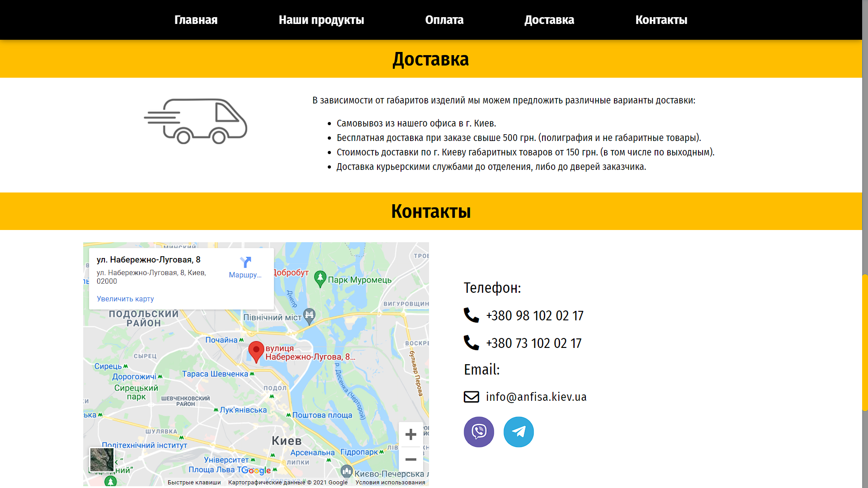Click the Гідропарк metro label
This screenshot has width=868, height=488.
(x=359, y=452)
